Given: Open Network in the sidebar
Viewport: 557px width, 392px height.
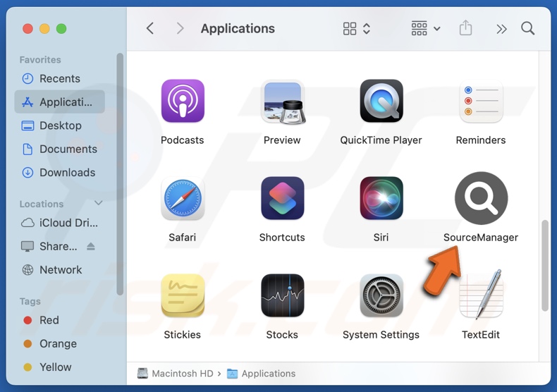Looking at the screenshot, I should tap(60, 269).
